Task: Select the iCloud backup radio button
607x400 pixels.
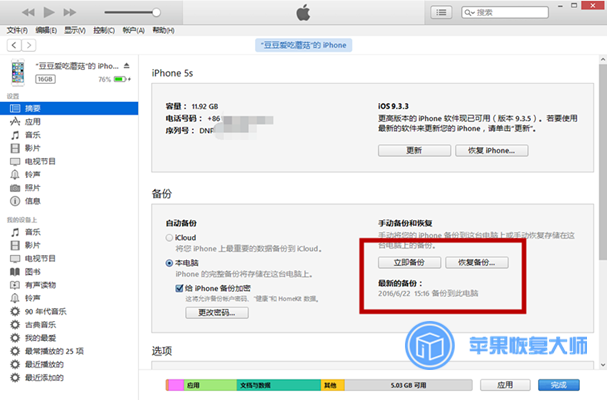Action: (x=169, y=238)
